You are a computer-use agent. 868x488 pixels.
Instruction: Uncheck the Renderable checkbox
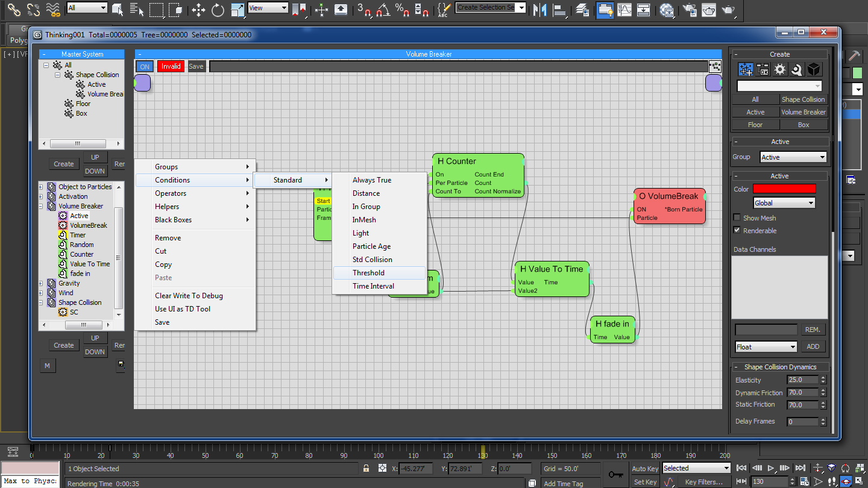[737, 230]
